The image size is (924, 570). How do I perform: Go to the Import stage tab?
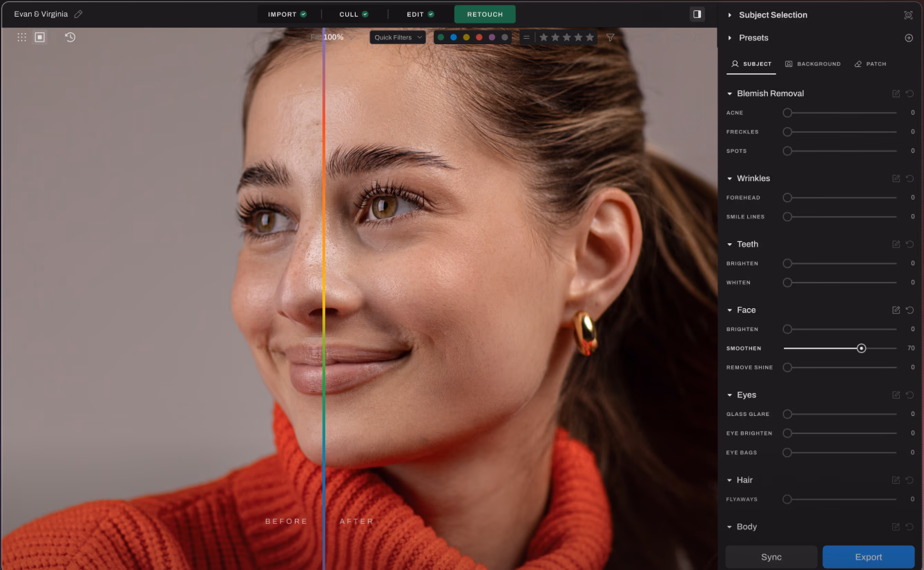click(287, 14)
